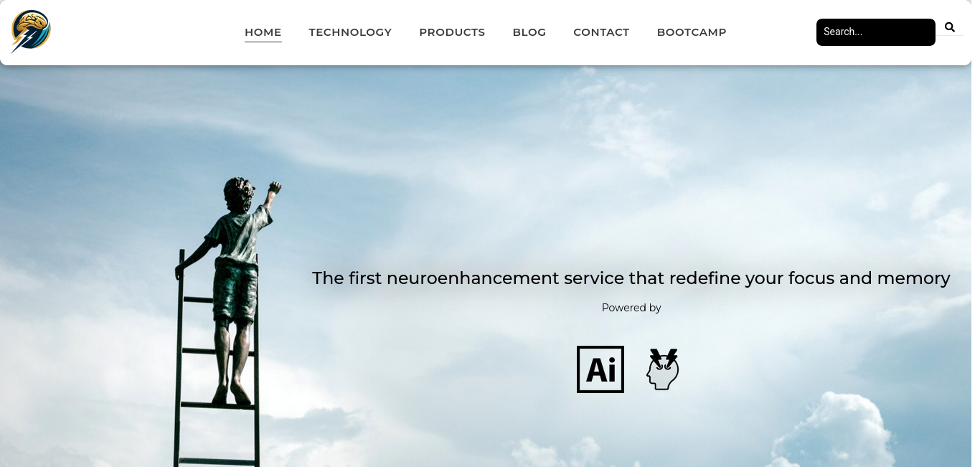The width and height of the screenshot is (980, 467).
Task: Navigate to BOOTCAMP
Action: point(692,32)
